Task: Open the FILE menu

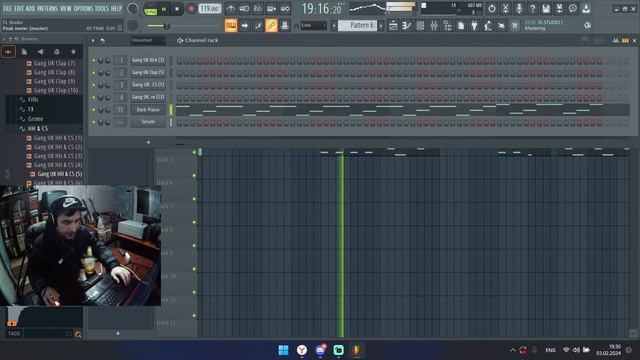Action: tap(7, 9)
